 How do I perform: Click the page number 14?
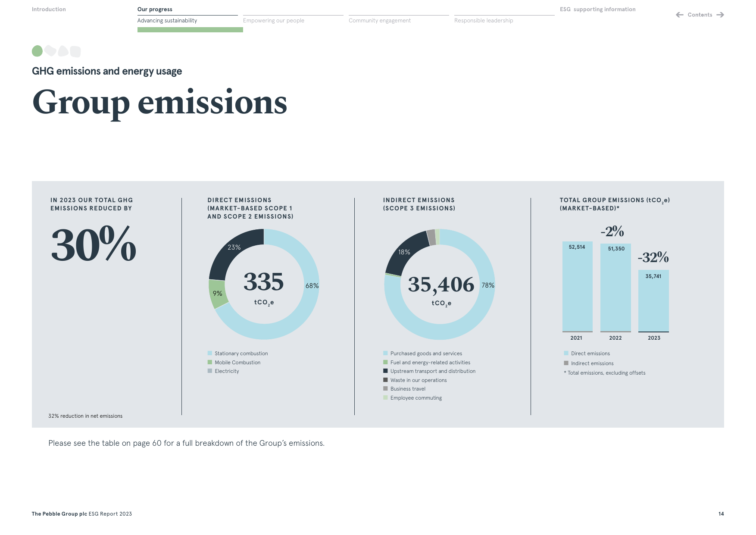coord(721,514)
